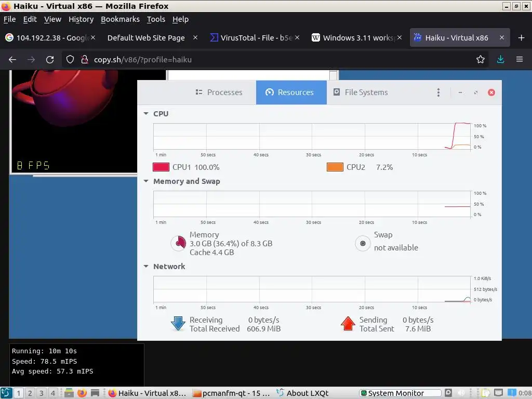532x399 pixels.
Task: Collapse the Network section
Action: point(146,267)
